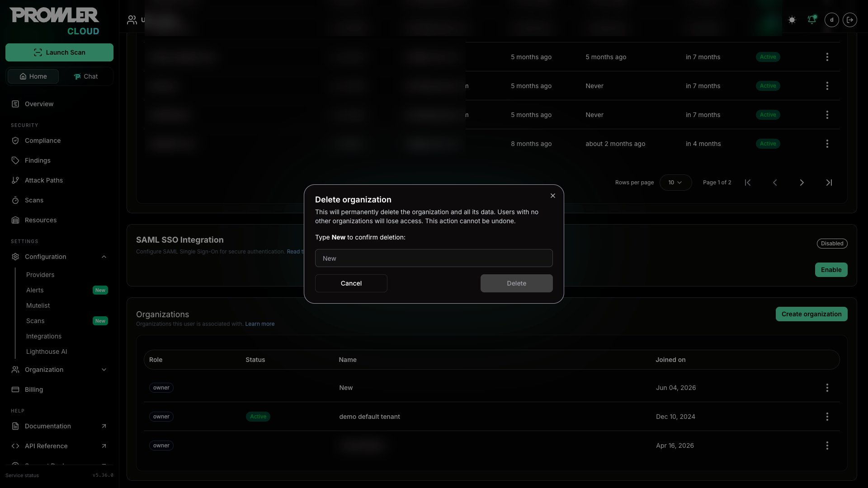
Task: Go to the last page arrow
Action: click(x=829, y=183)
